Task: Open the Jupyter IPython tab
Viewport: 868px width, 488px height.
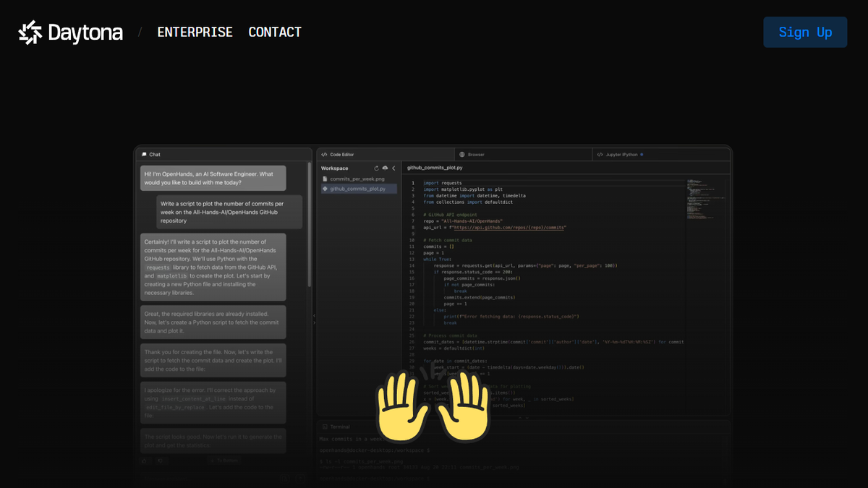Action: pyautogui.click(x=622, y=155)
